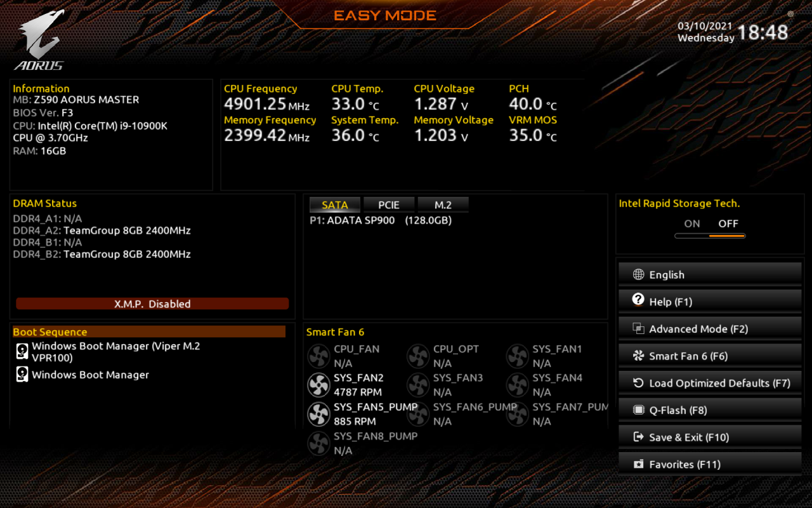Click the DDR4_A2 TeamGroup 8GB row

coord(101,231)
